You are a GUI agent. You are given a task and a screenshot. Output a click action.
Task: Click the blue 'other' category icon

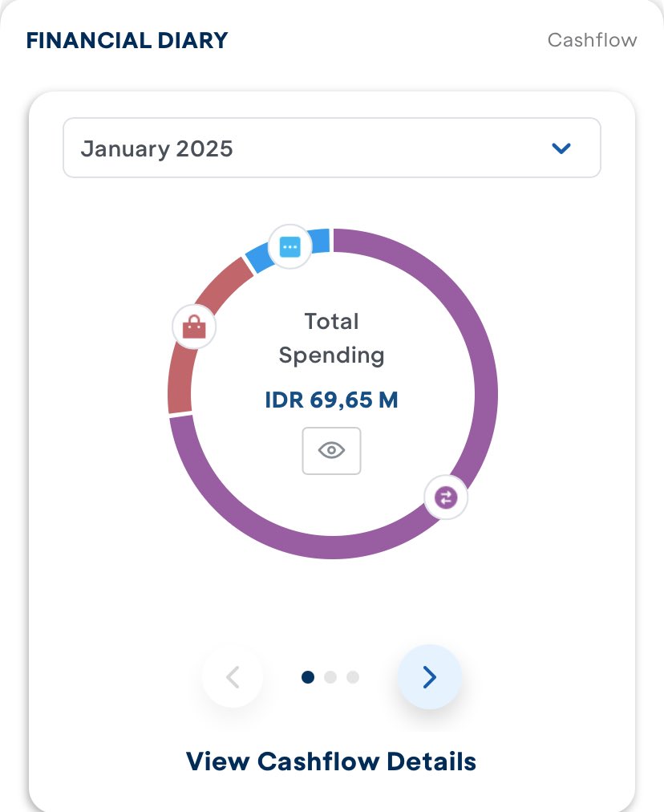pos(289,246)
